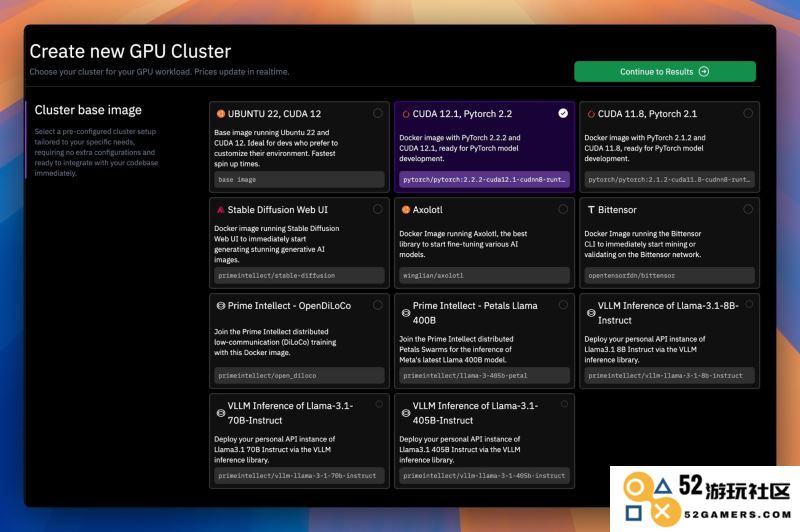This screenshot has width=800, height=532.
Task: Click the pytorch:2.2.2-cuda12.1 image tag
Action: 484,180
